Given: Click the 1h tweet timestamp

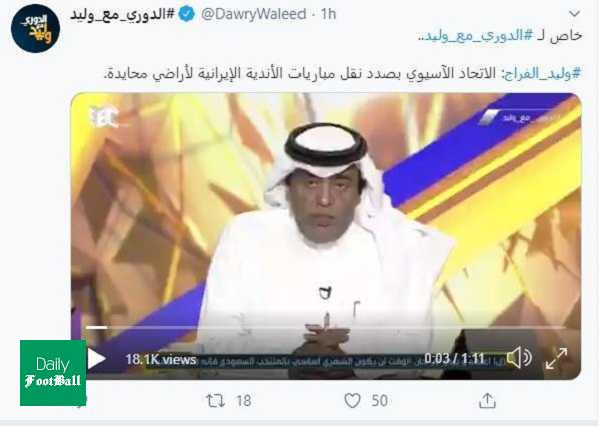Looking at the screenshot, I should click(x=328, y=14).
